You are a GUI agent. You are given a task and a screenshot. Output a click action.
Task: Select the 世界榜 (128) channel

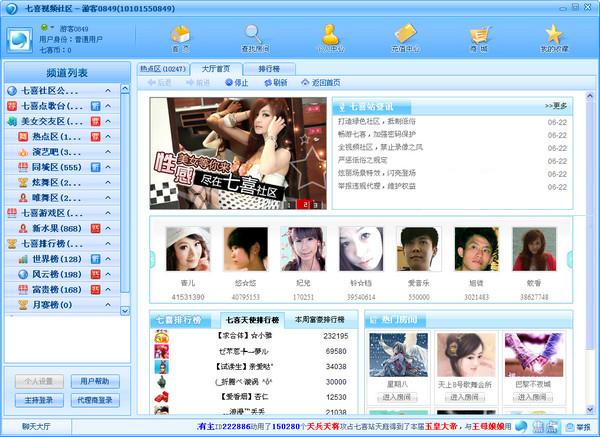[57, 259]
